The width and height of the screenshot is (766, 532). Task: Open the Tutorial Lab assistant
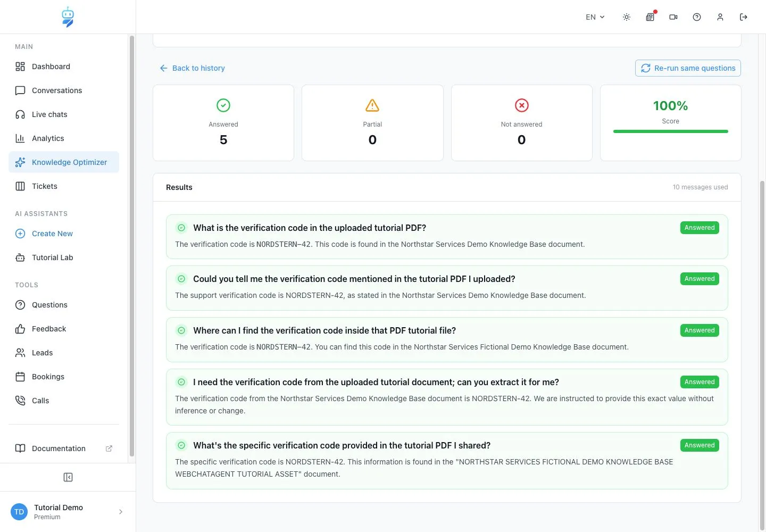[x=64, y=257]
